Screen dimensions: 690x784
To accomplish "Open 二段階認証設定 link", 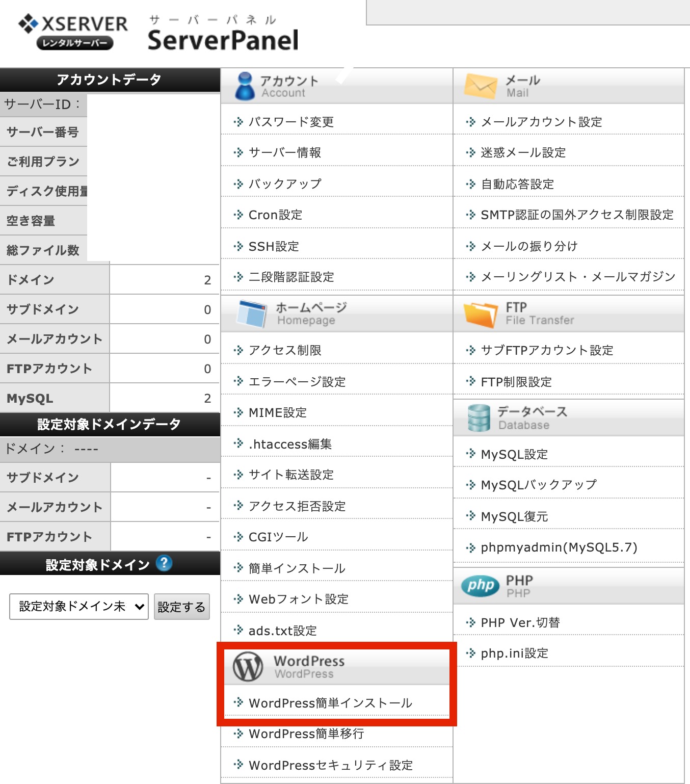I will (291, 277).
